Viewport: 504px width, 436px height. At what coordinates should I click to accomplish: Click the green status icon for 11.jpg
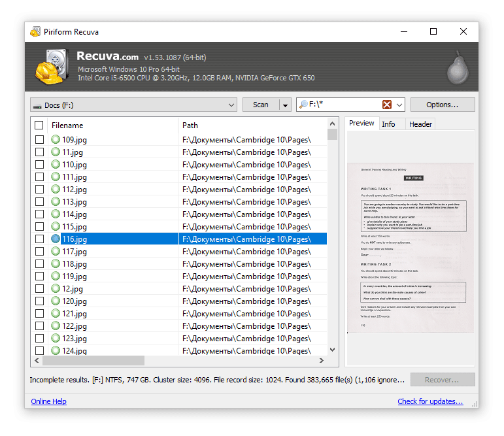pyautogui.click(x=56, y=152)
